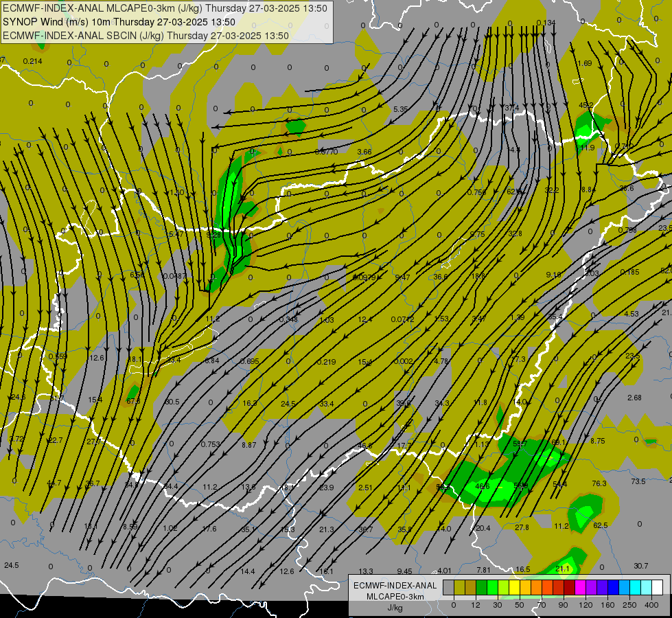
Task: Click the legend tick label 400
Action: point(651,605)
